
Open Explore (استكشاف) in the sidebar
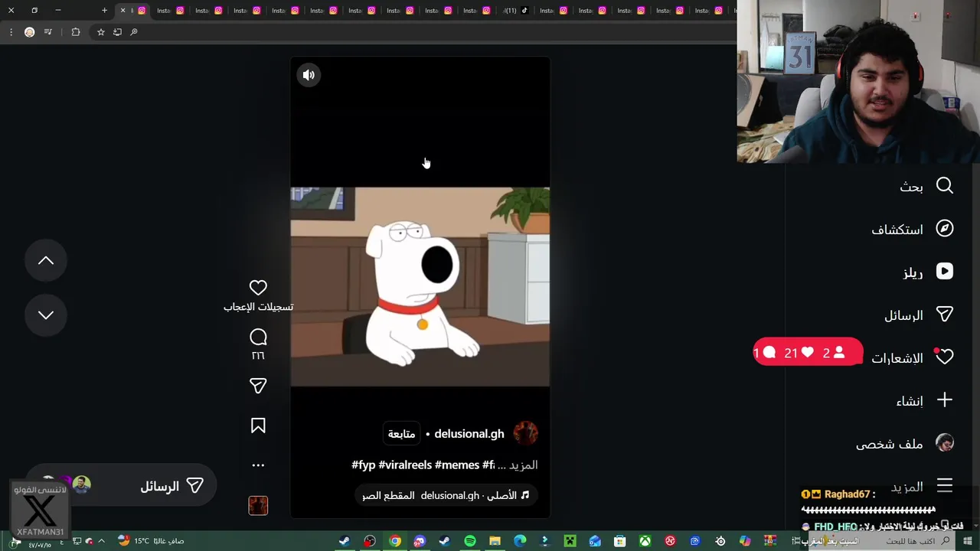tap(912, 229)
